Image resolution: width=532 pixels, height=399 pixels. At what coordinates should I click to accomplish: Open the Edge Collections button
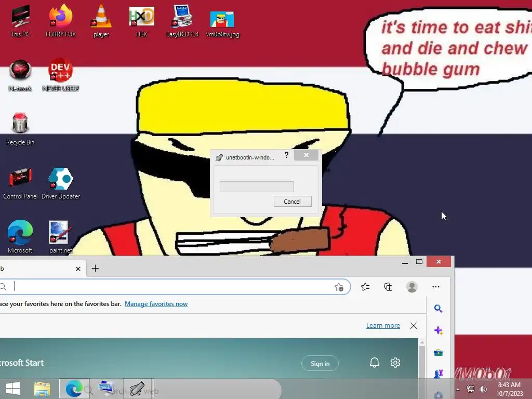pos(388,287)
